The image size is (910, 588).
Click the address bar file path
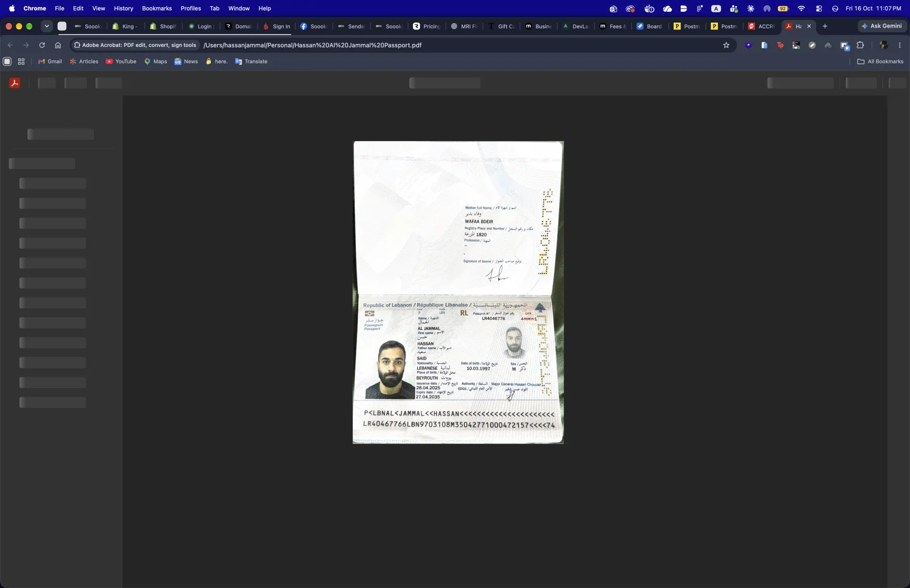click(312, 45)
